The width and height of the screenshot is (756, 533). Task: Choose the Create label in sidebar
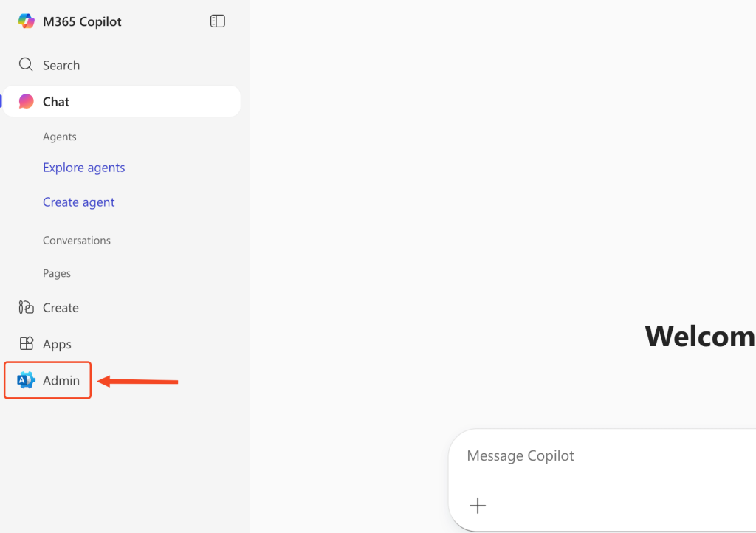(61, 308)
